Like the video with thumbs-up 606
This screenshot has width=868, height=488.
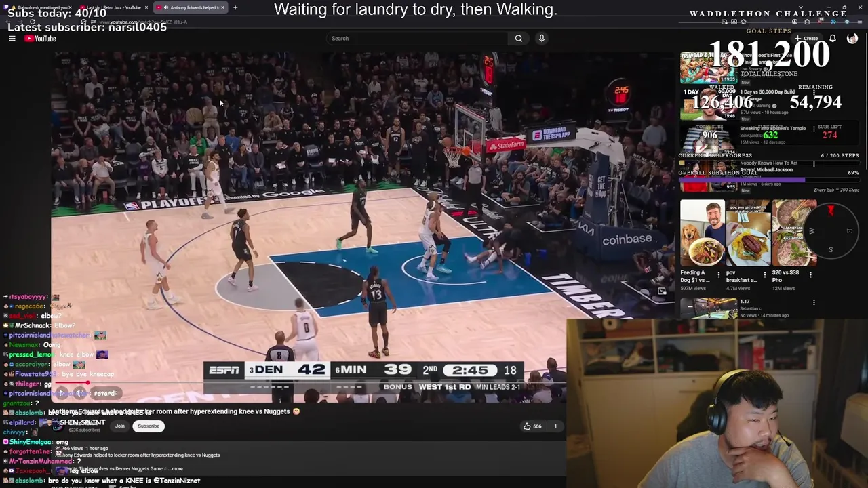click(x=532, y=426)
